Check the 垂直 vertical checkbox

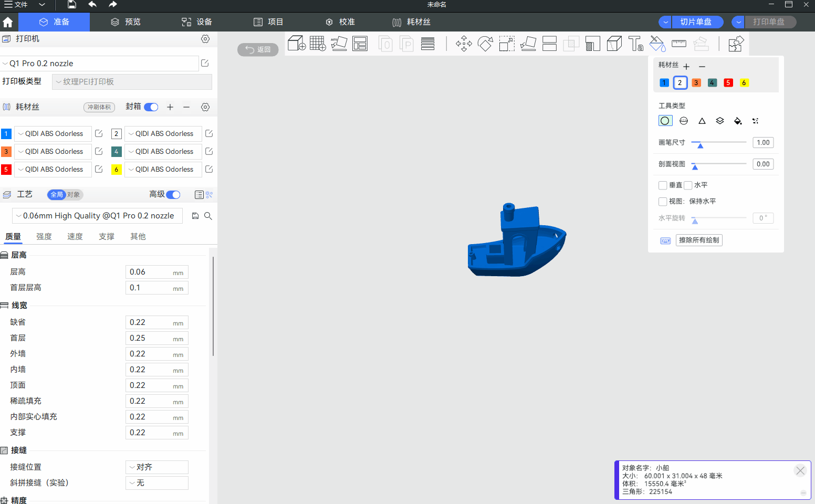663,185
